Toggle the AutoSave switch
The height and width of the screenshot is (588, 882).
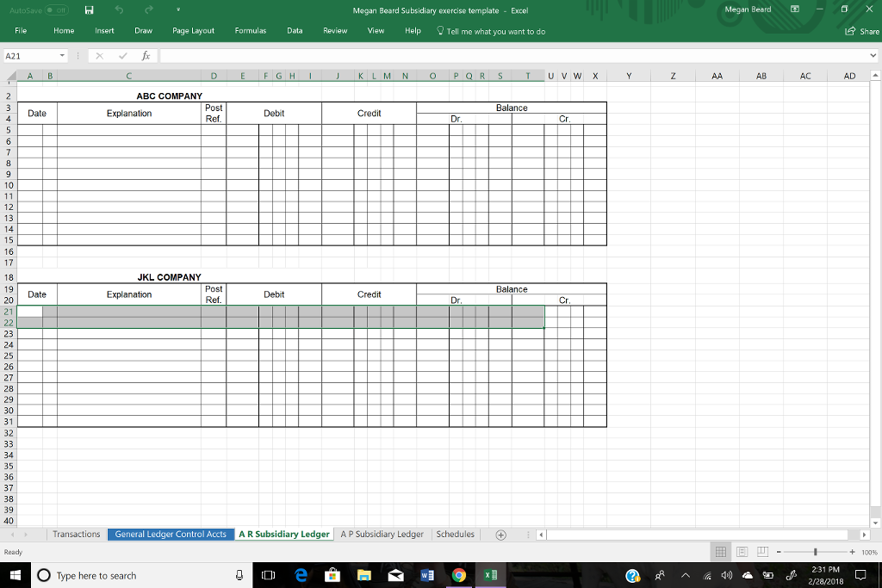[x=56, y=10]
